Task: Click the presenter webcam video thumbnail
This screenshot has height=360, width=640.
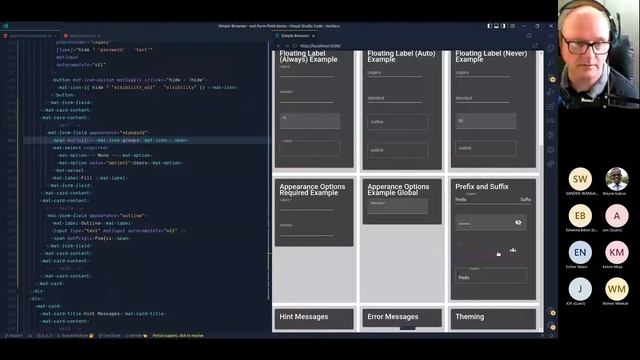Action: 599,54
